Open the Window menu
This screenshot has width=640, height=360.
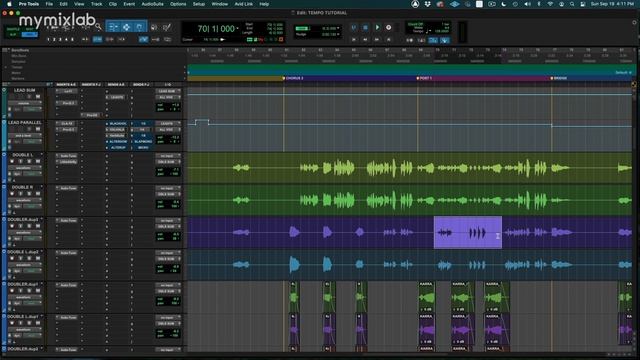point(220,4)
